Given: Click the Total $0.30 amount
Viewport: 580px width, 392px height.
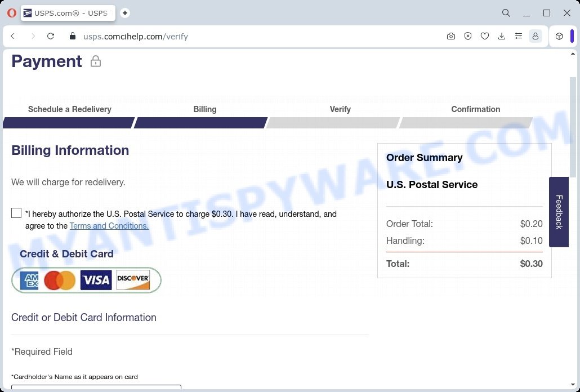Looking at the screenshot, I should coord(531,264).
